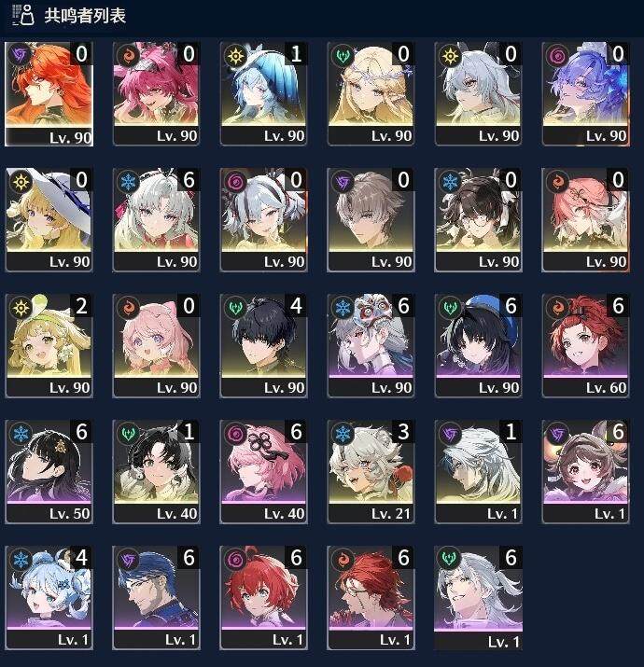
Task: Select the blonde elf Lv. 90 character
Action: pyautogui.click(x=371, y=93)
